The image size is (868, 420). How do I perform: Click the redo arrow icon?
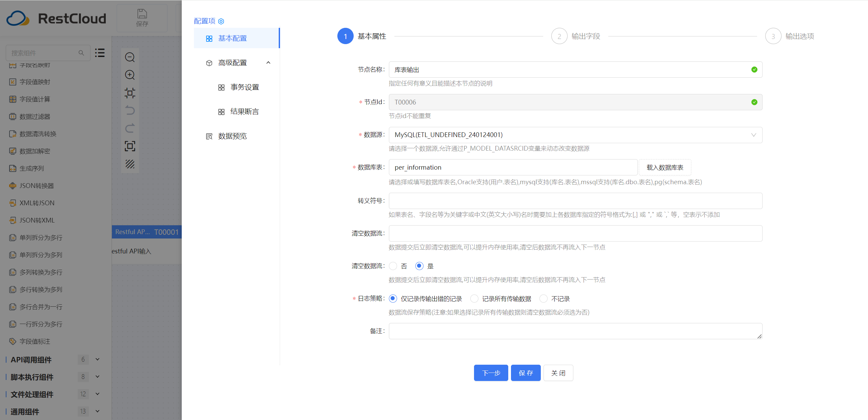point(130,128)
